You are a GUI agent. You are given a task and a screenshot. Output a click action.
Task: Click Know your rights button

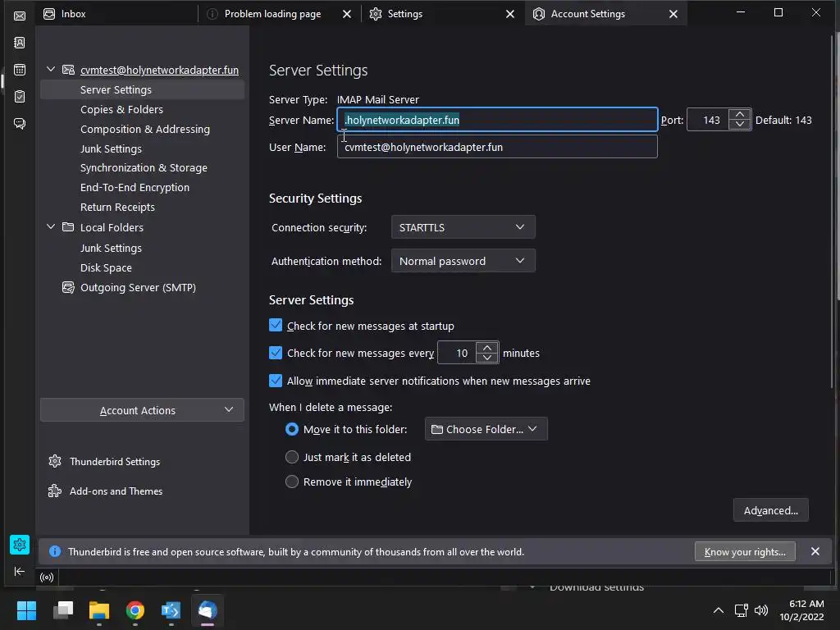click(745, 552)
